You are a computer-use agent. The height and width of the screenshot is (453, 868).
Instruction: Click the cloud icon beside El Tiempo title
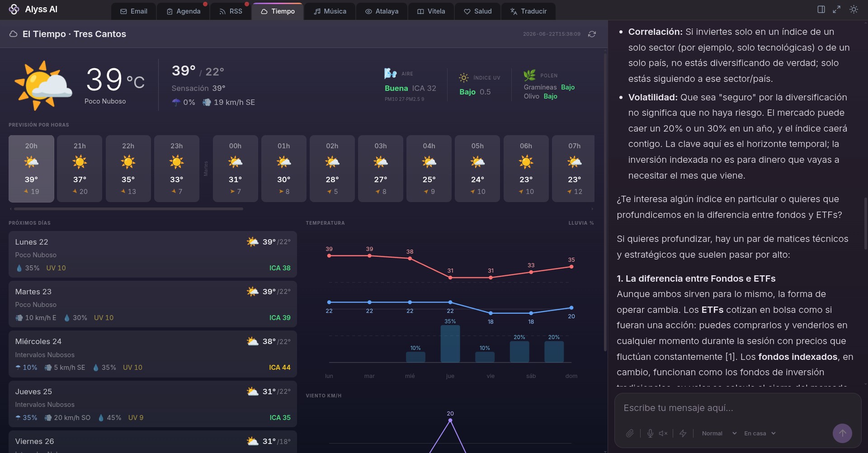(x=14, y=34)
